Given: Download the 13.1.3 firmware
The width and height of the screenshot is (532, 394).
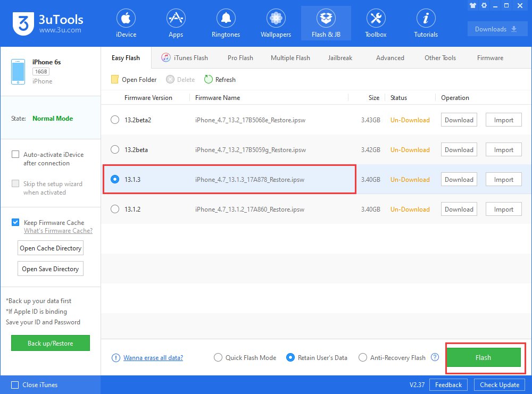Looking at the screenshot, I should coord(459,179).
